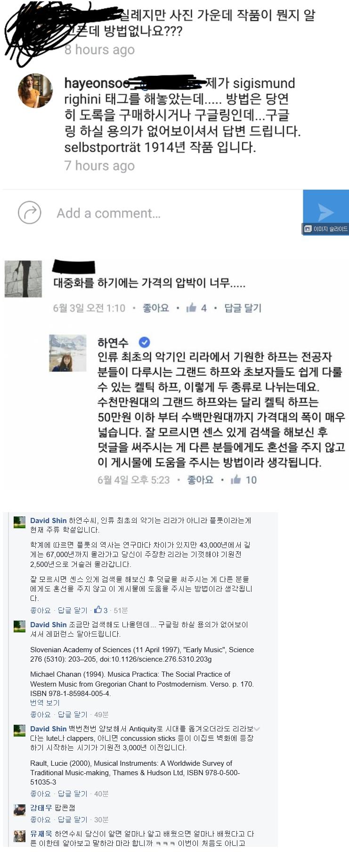Expand comment options chevron on David Shin's third comment

(257, 729)
